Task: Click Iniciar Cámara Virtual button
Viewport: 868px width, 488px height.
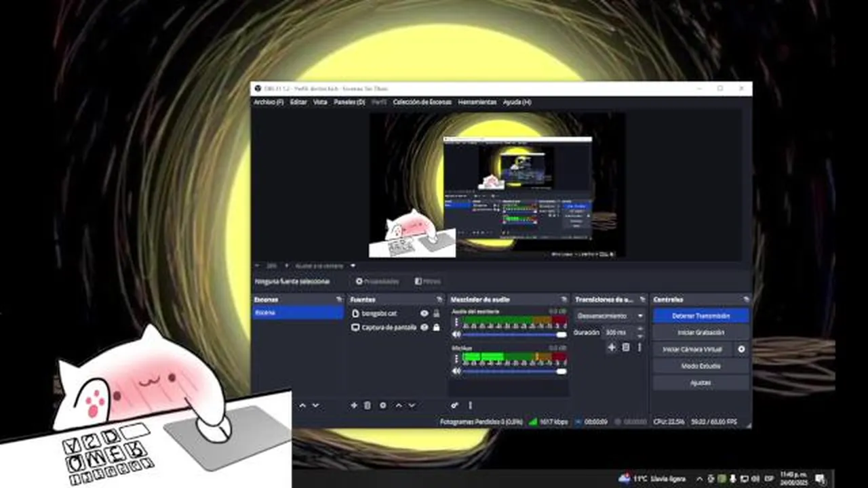Action: [692, 349]
